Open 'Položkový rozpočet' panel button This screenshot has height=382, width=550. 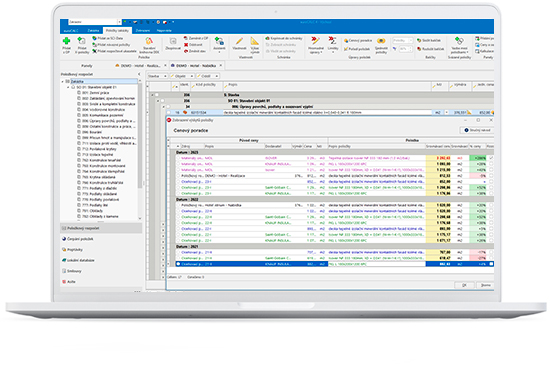click(x=101, y=228)
